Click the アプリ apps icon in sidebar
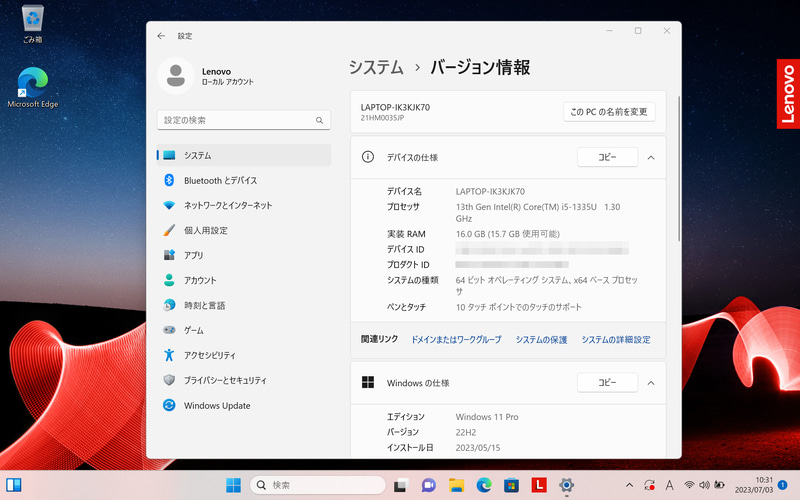 pos(169,255)
